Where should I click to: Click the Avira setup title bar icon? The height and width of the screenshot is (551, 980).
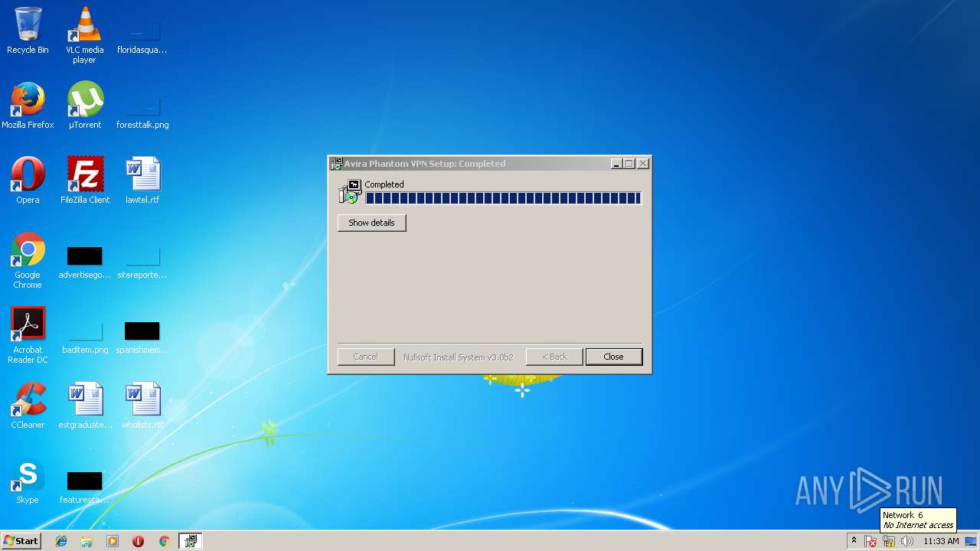tap(336, 164)
